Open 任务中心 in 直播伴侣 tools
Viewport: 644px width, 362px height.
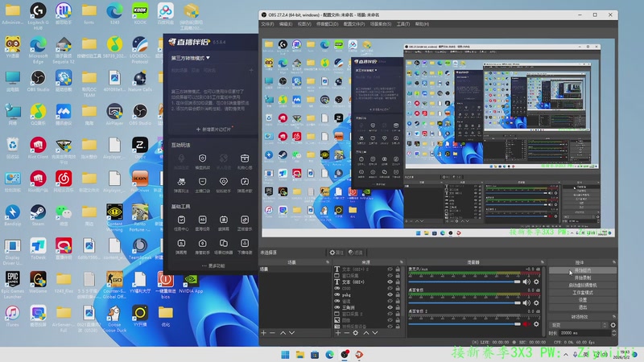pos(181,223)
